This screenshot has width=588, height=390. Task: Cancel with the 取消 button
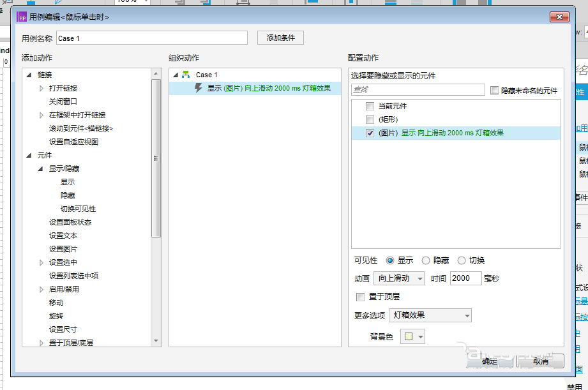tap(541, 361)
